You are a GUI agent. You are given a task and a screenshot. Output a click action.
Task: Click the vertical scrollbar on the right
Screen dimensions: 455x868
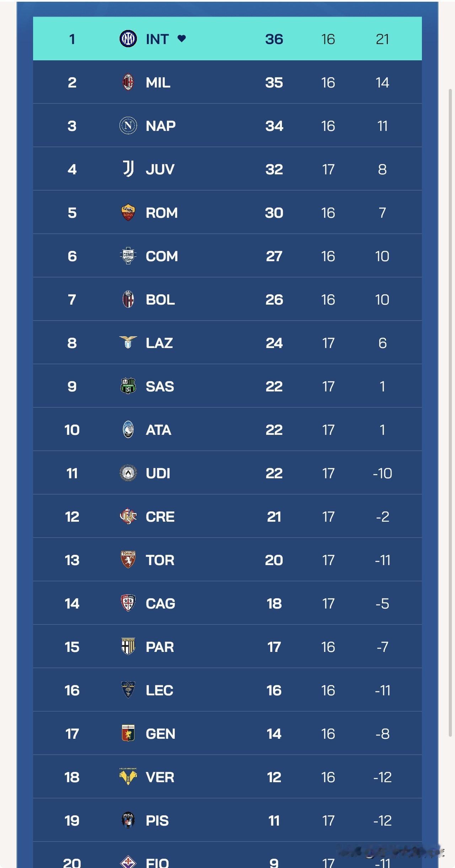pyautogui.click(x=450, y=412)
